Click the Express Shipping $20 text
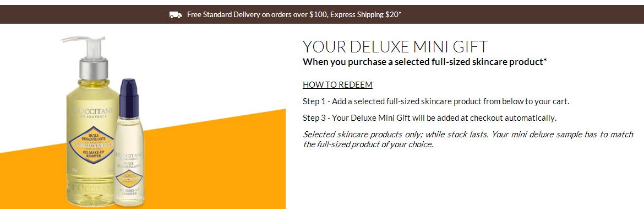Viewport: 644px width, 209px height. pyautogui.click(x=365, y=15)
